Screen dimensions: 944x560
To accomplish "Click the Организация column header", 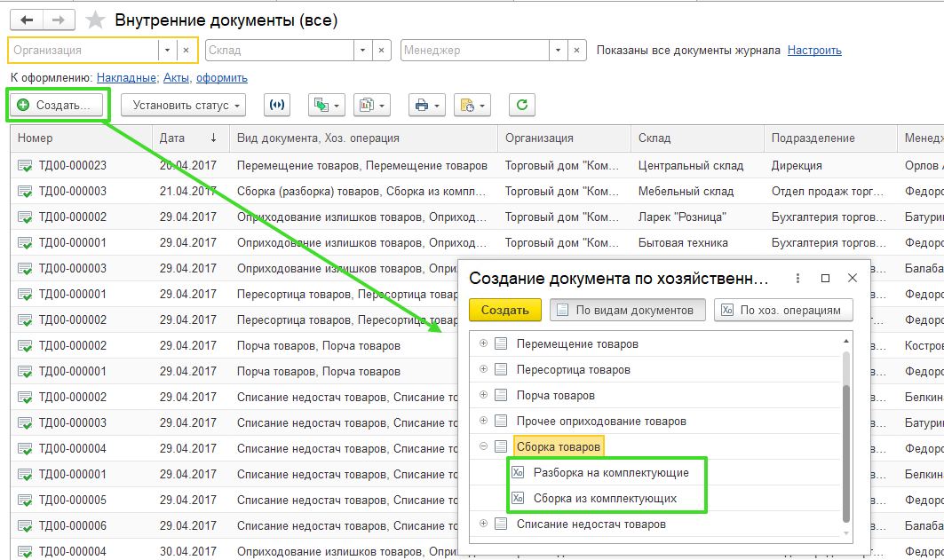I will coord(565,138).
